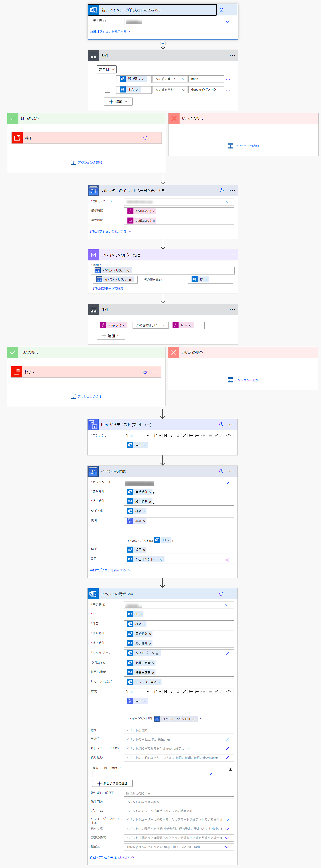The height and width of the screenshot is (868, 321).
Task: Expand 予定表 ID dropdown in trigger card
Action: 227,21
